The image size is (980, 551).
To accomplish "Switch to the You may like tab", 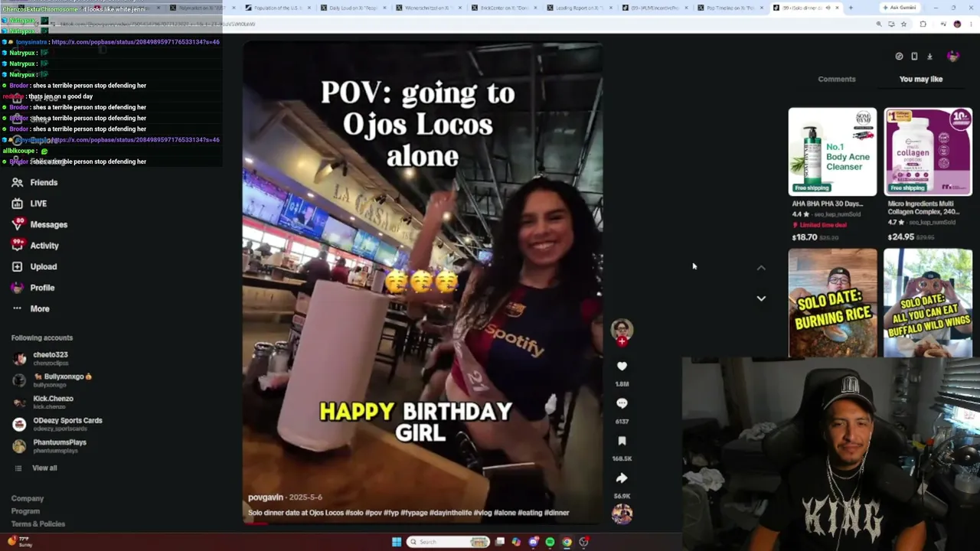I will click(921, 79).
